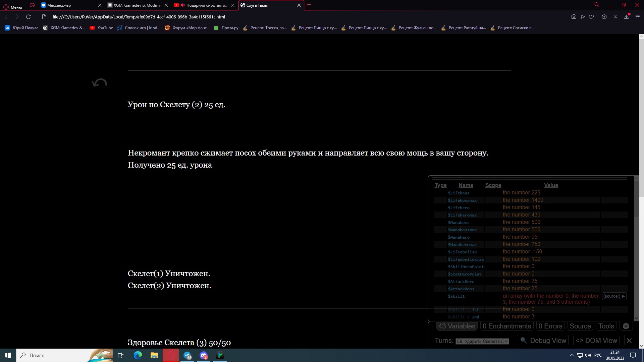Viewport: 644px width, 362px height.
Task: Open the browser downloads icon
Action: [626, 17]
